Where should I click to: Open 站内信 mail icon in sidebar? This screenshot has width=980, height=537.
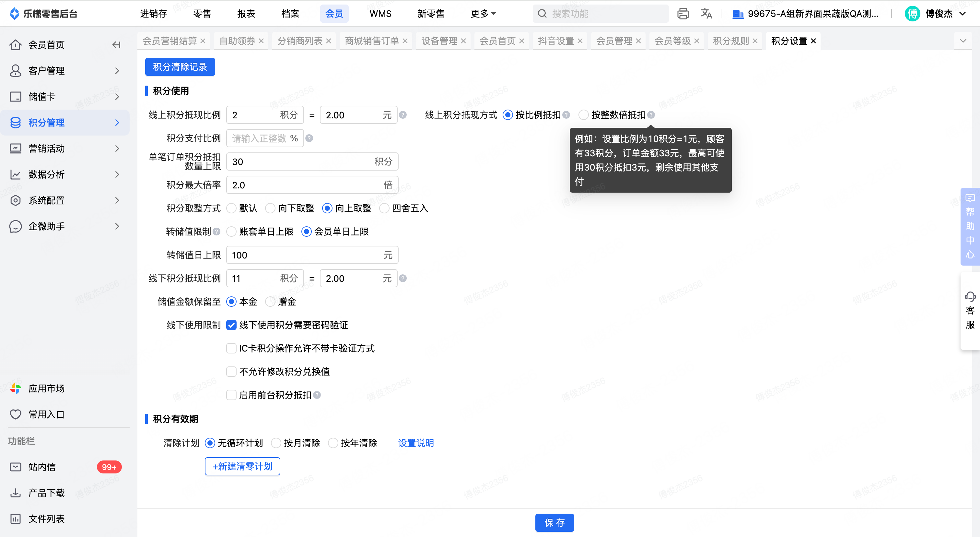tap(16, 467)
